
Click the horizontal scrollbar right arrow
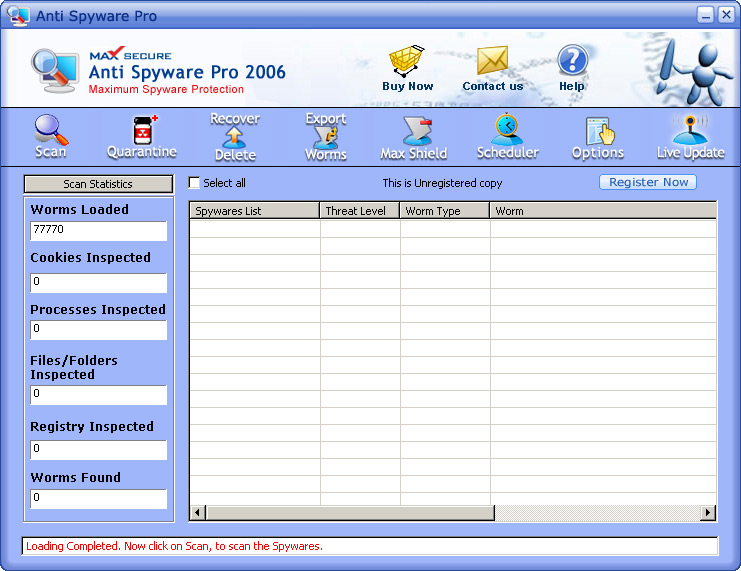tap(707, 512)
